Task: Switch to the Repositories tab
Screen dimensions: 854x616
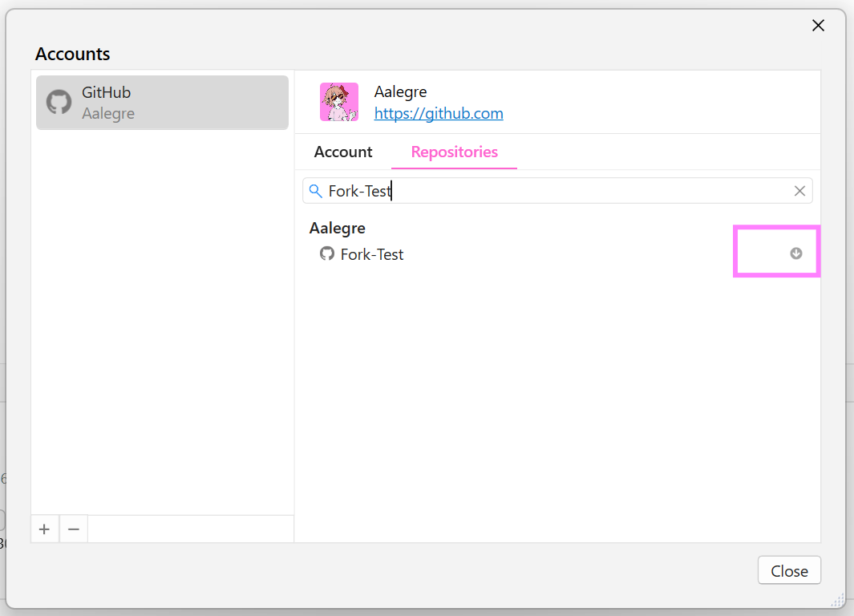Action: pyautogui.click(x=454, y=152)
